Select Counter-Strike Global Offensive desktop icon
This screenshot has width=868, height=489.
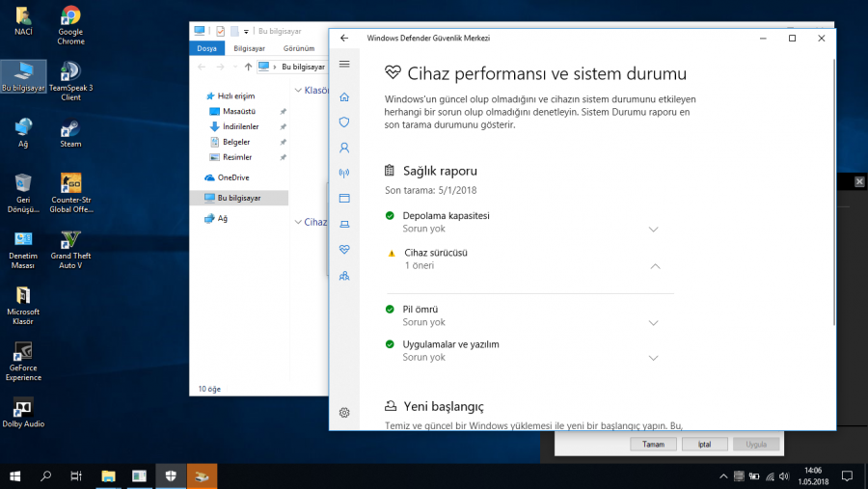(x=70, y=193)
